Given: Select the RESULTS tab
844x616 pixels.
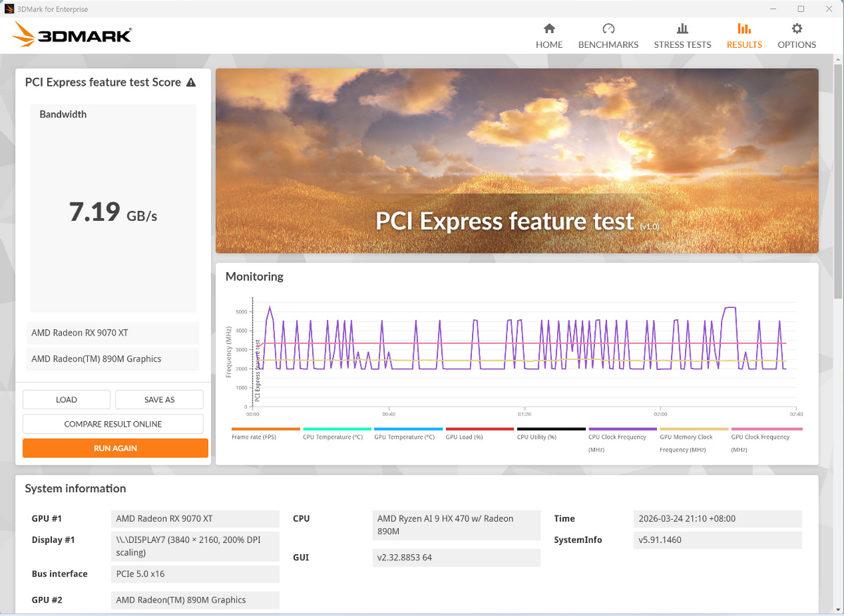Looking at the screenshot, I should tap(744, 36).
